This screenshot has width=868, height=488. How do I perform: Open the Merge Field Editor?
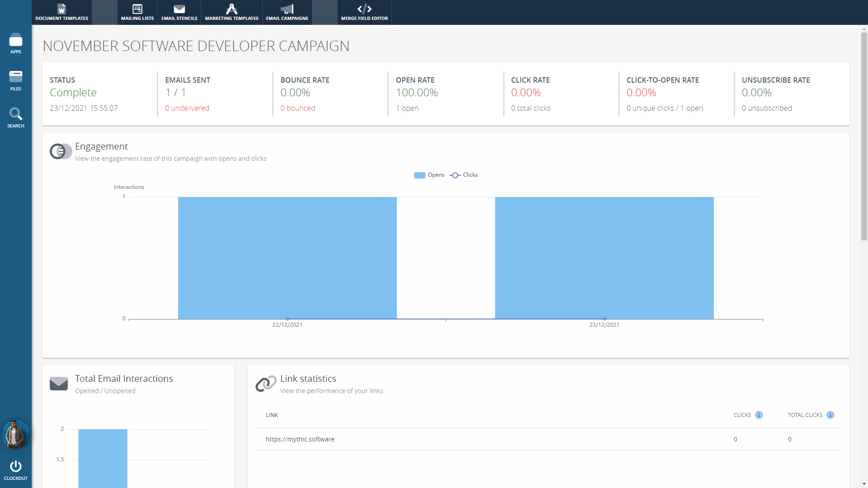(364, 12)
